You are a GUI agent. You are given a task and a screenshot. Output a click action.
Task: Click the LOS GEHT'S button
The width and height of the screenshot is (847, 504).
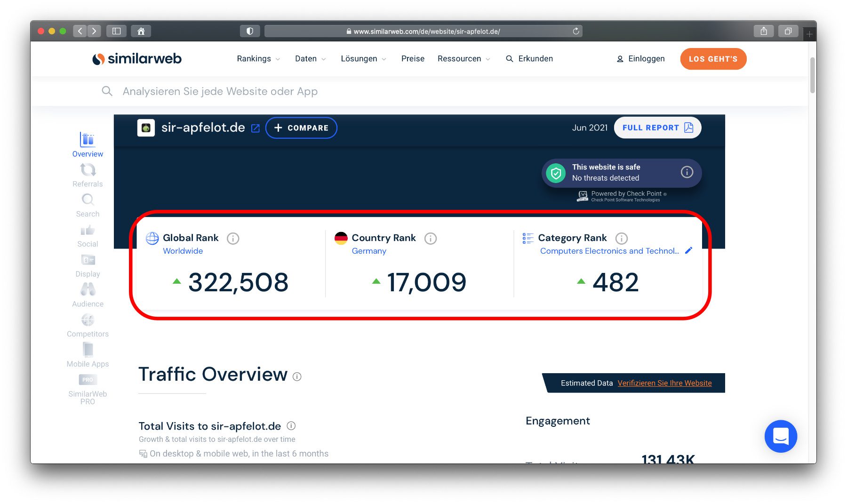(713, 59)
